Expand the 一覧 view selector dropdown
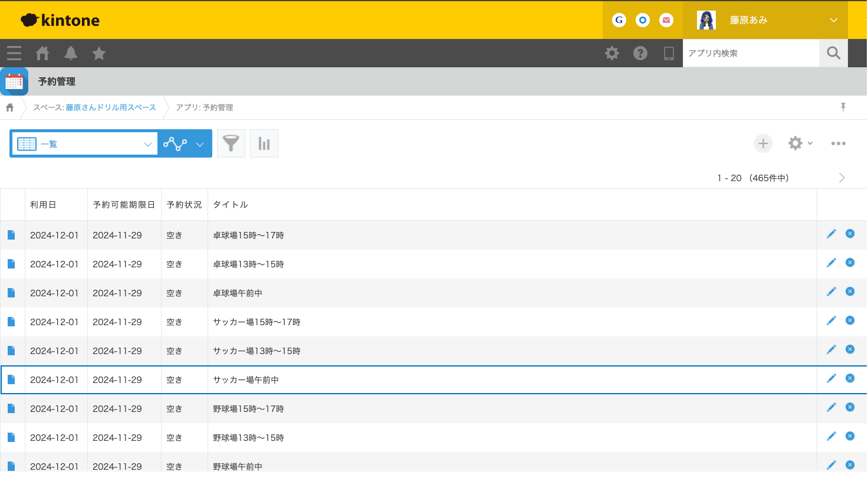868x481 pixels. 147,143
